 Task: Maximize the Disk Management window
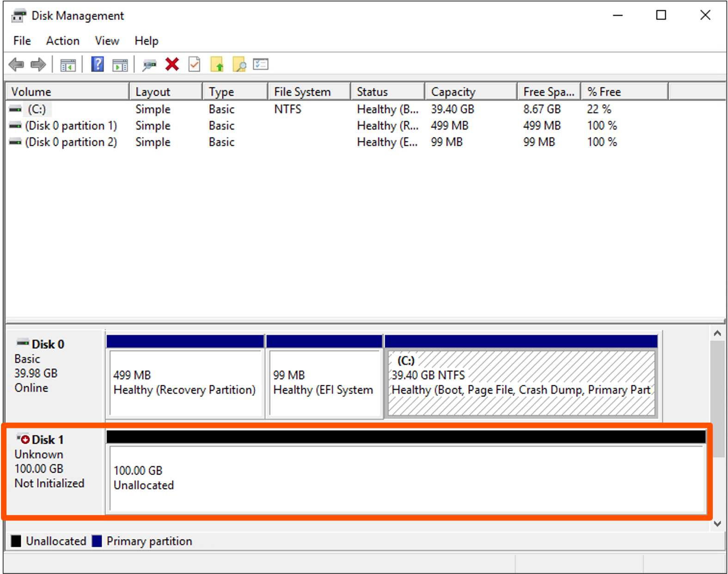tap(661, 15)
